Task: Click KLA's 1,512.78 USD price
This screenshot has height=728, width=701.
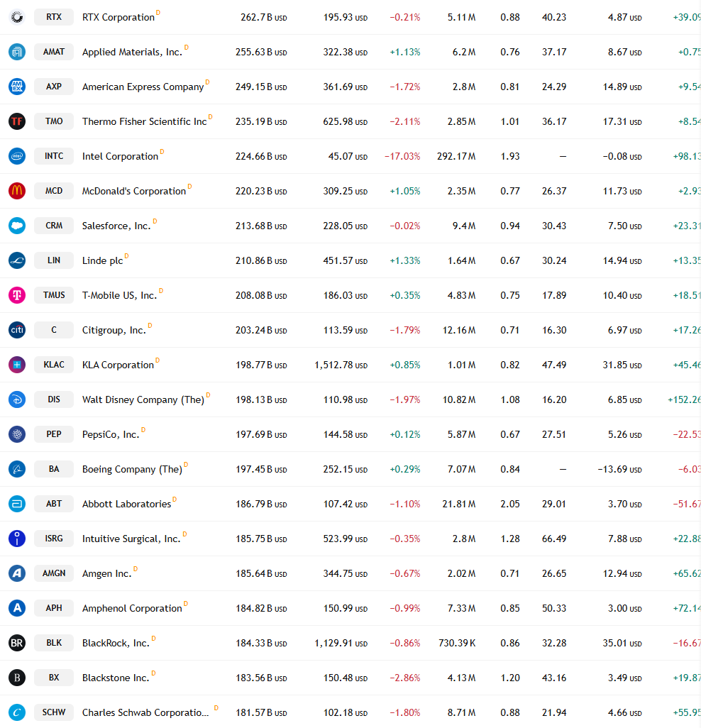Action: coord(341,365)
